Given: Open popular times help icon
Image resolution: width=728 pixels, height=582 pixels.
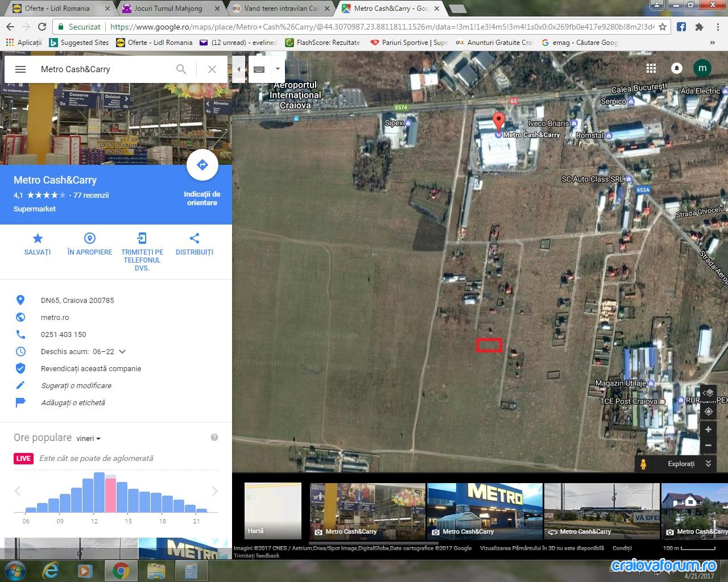Looking at the screenshot, I should pyautogui.click(x=214, y=437).
